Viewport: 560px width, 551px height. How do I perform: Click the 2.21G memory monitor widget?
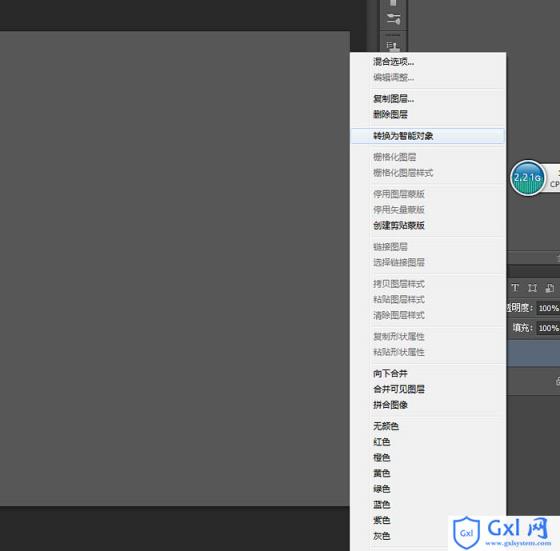point(528,177)
